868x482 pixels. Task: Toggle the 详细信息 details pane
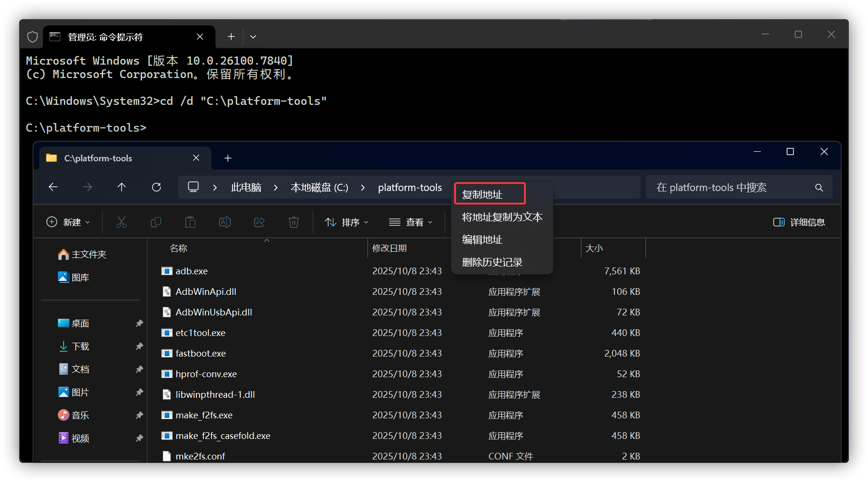click(x=799, y=222)
